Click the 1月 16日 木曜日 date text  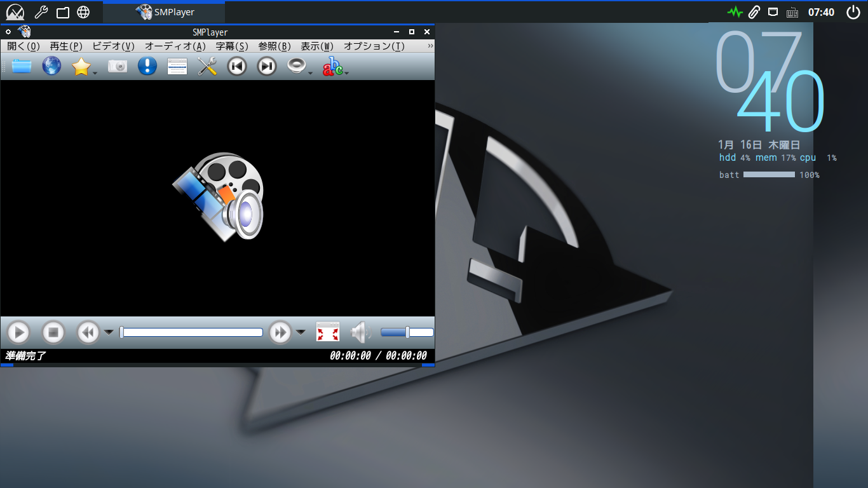tap(759, 145)
